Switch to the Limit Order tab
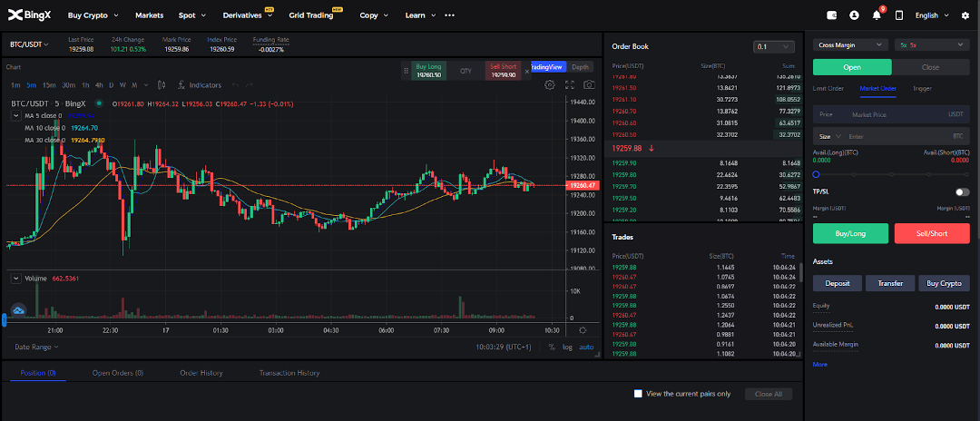980x421 pixels. pyautogui.click(x=828, y=89)
